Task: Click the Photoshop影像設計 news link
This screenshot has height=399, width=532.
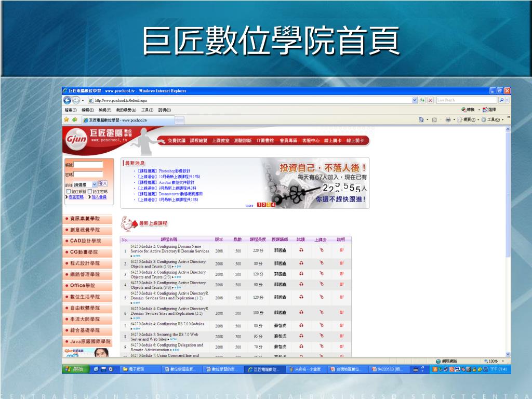Action: 175,171
